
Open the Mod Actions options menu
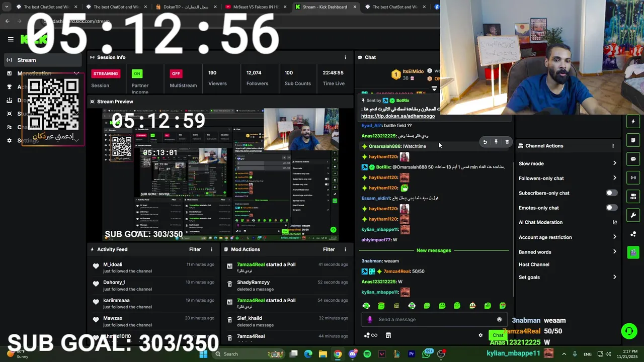coord(345,249)
